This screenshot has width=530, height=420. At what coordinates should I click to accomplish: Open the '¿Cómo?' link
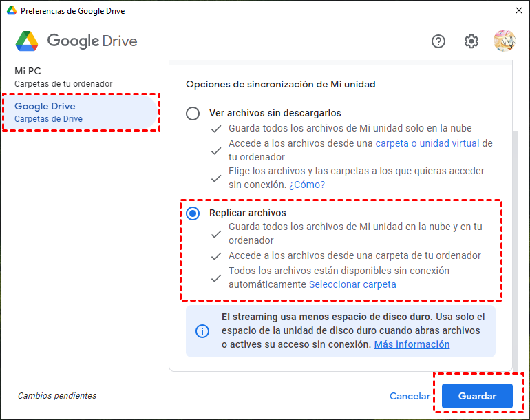click(307, 185)
